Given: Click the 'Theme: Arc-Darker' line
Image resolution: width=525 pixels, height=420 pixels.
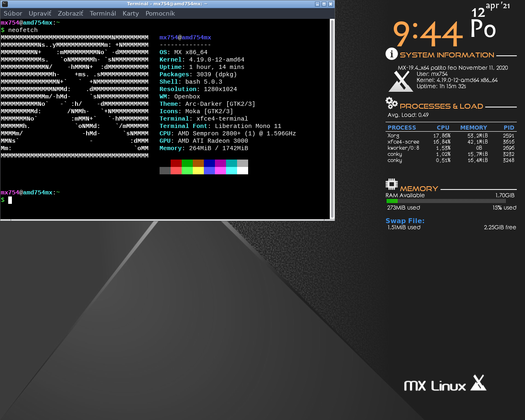Looking at the screenshot, I should click(x=208, y=104).
